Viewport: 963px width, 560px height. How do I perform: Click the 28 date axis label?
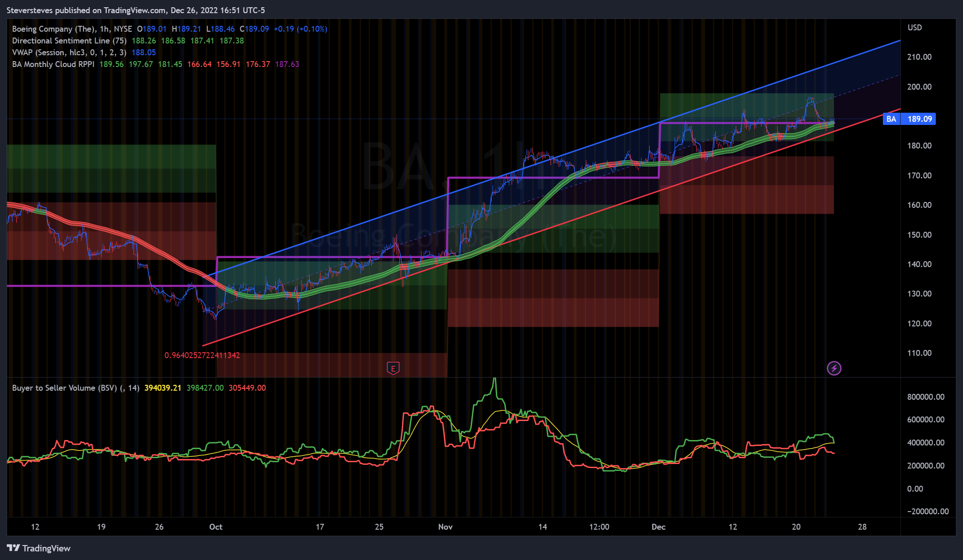(862, 527)
